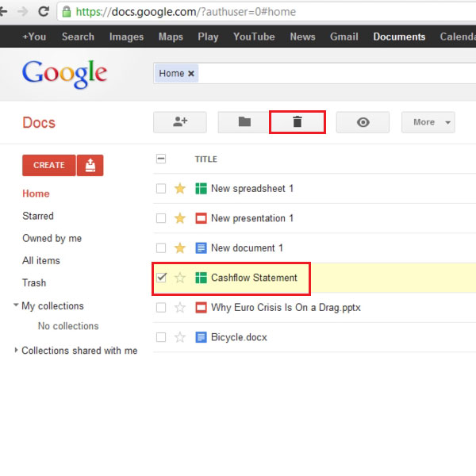
Task: Toggle the select-all checkbox beside TITLE
Action: click(x=161, y=159)
